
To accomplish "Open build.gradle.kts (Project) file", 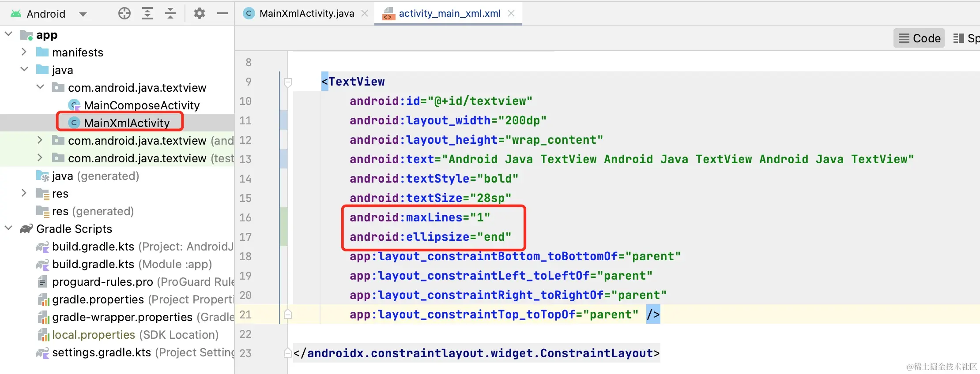I will [x=143, y=247].
